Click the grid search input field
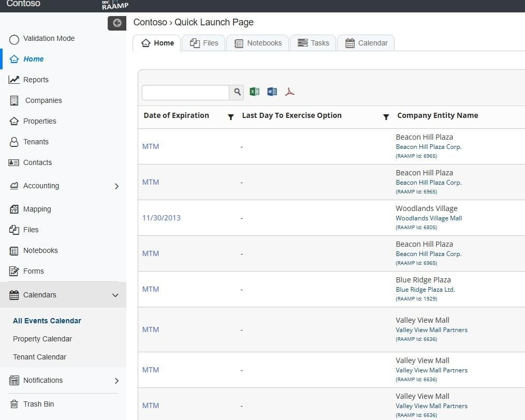 pyautogui.click(x=185, y=92)
